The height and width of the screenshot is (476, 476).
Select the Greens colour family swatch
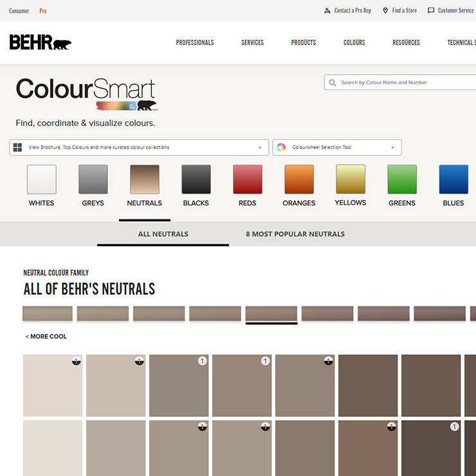(402, 179)
